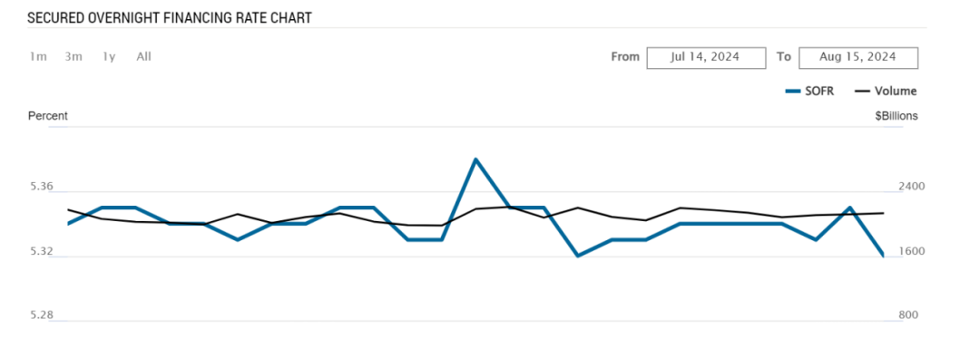Screen dimensions: 980x358
Task: Click the 800 volume axis tick
Action: click(908, 314)
